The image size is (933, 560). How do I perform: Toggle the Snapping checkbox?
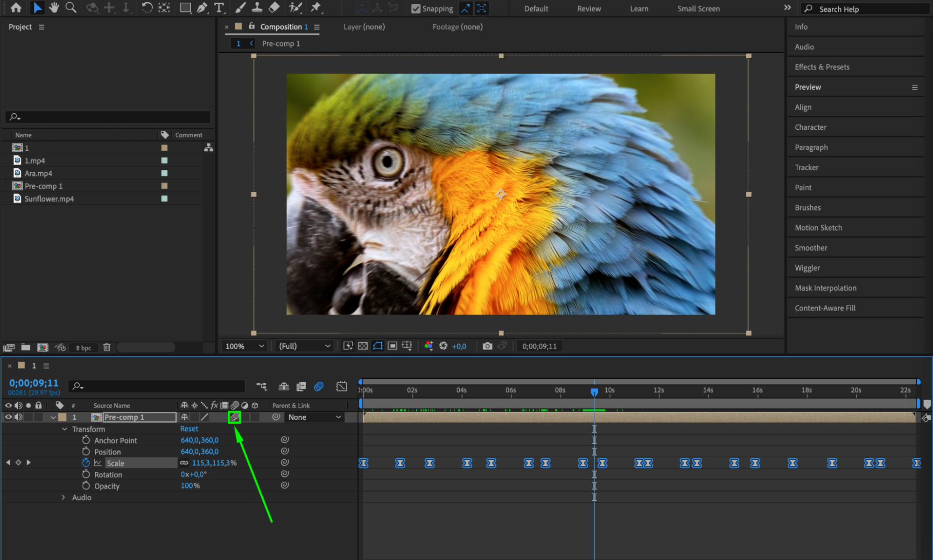(415, 8)
